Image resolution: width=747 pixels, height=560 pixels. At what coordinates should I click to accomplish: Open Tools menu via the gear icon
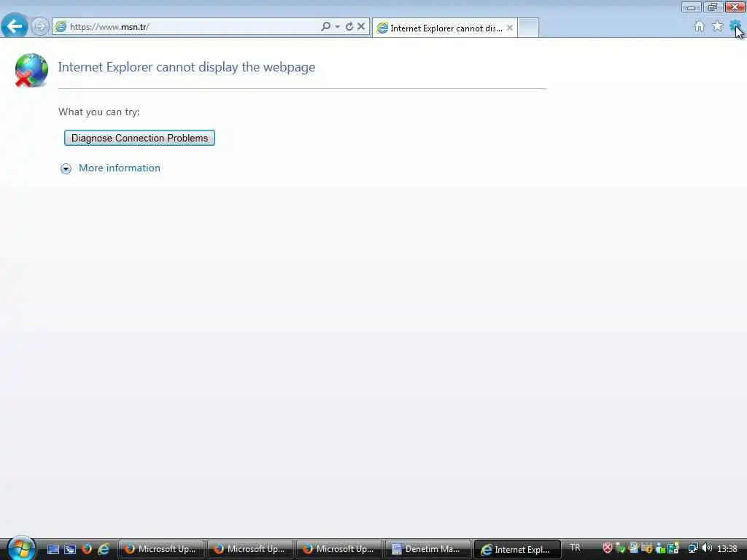click(735, 26)
